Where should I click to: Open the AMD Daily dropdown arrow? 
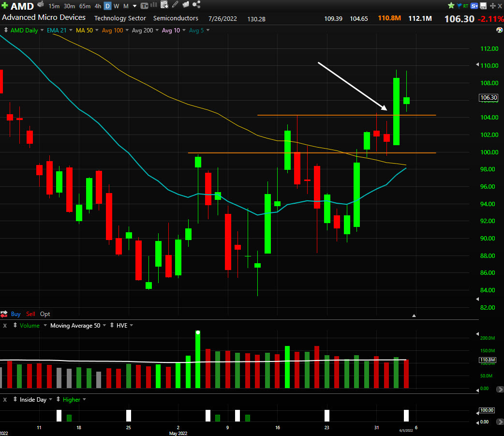coord(42,30)
